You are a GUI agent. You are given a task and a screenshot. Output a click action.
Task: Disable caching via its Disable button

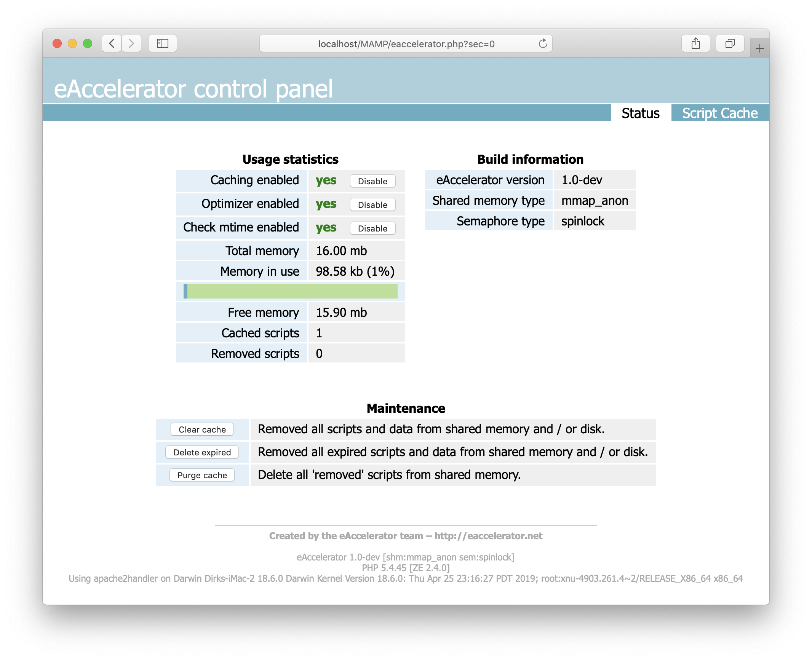[372, 182]
